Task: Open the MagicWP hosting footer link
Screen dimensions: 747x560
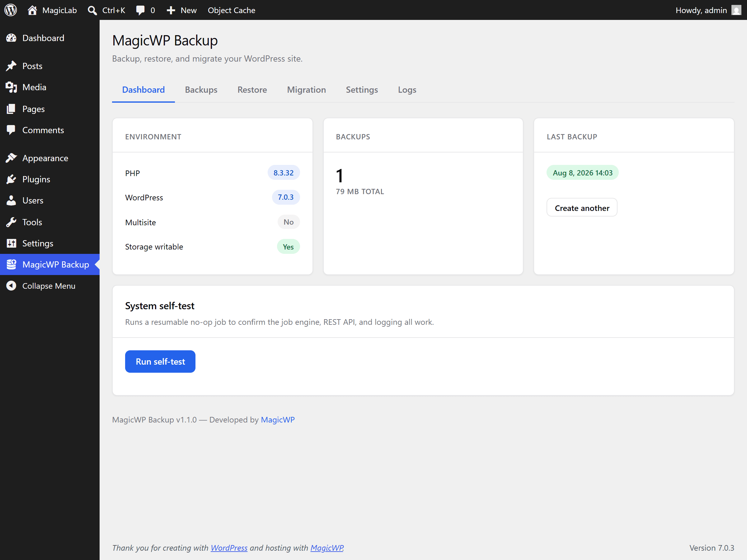Action: [327, 548]
